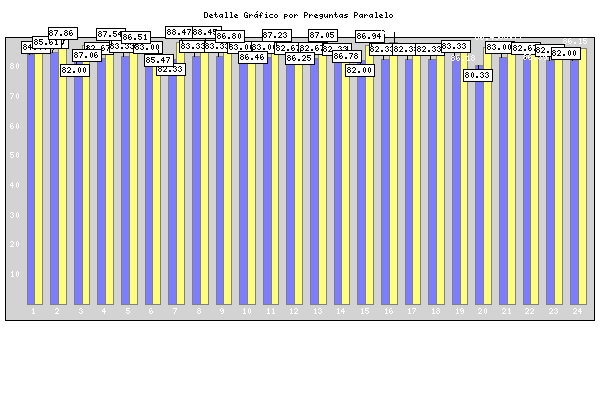Select x-axis question number 16

click(x=388, y=311)
